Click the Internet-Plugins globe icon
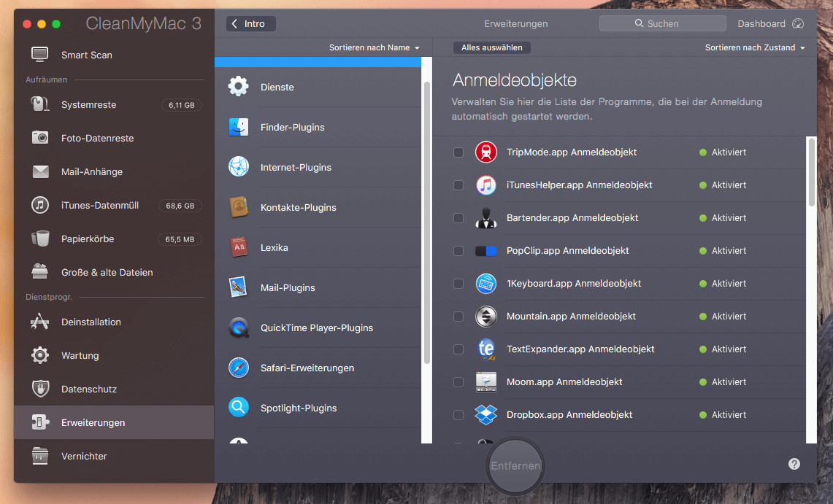The height and width of the screenshot is (504, 833). pyautogui.click(x=239, y=166)
